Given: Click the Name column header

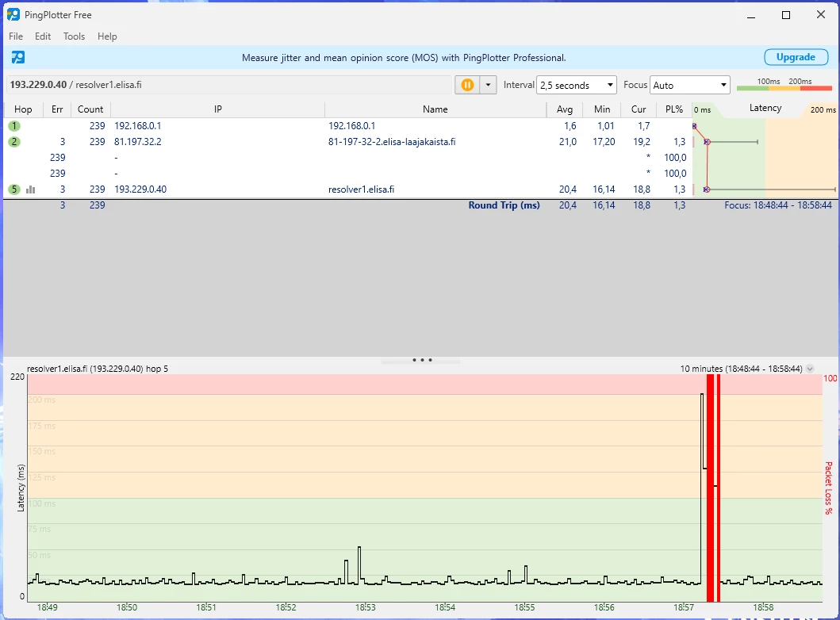Looking at the screenshot, I should click(435, 109).
